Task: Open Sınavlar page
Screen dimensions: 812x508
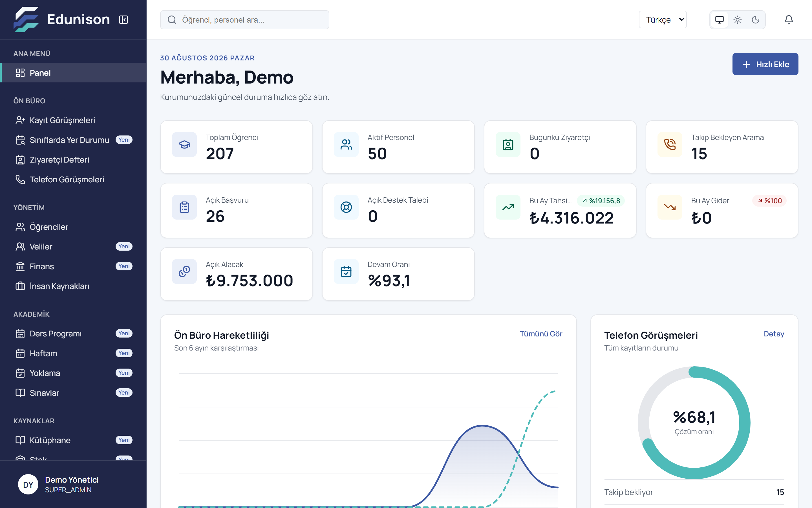Action: point(74,393)
